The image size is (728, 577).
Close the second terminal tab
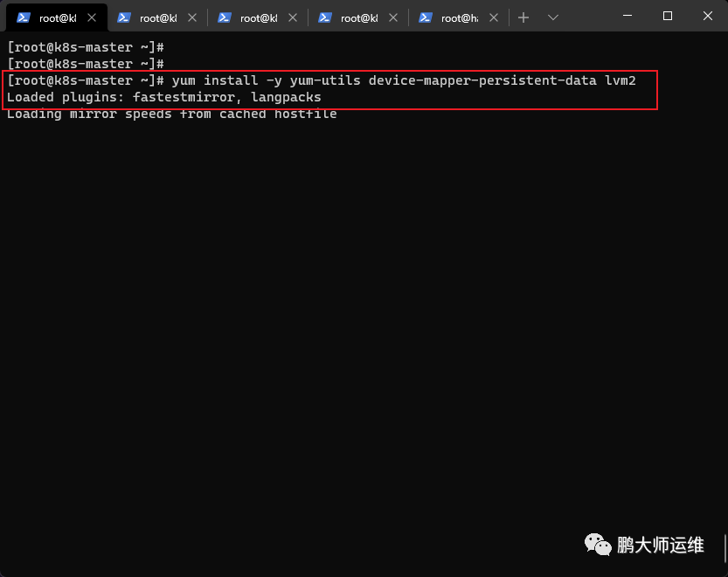pos(192,17)
